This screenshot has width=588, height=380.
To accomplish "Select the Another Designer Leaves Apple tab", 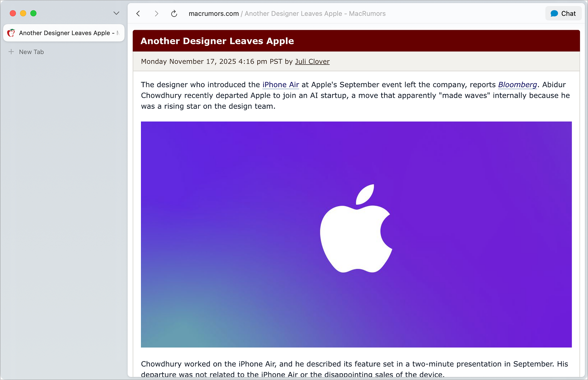I will click(x=63, y=33).
